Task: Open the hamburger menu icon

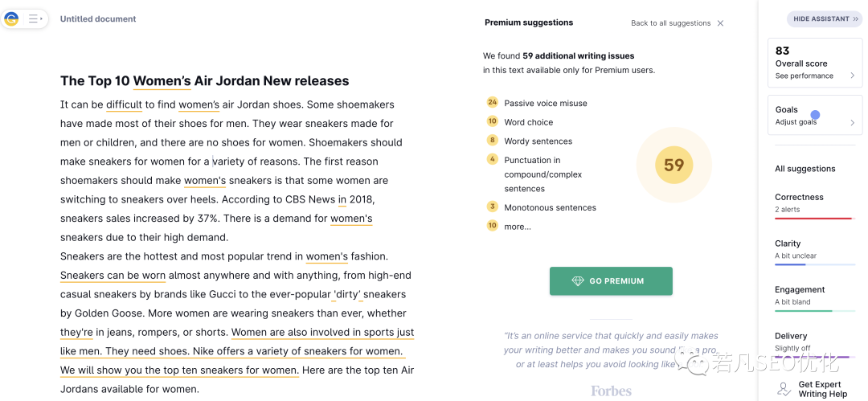Action: coord(35,18)
